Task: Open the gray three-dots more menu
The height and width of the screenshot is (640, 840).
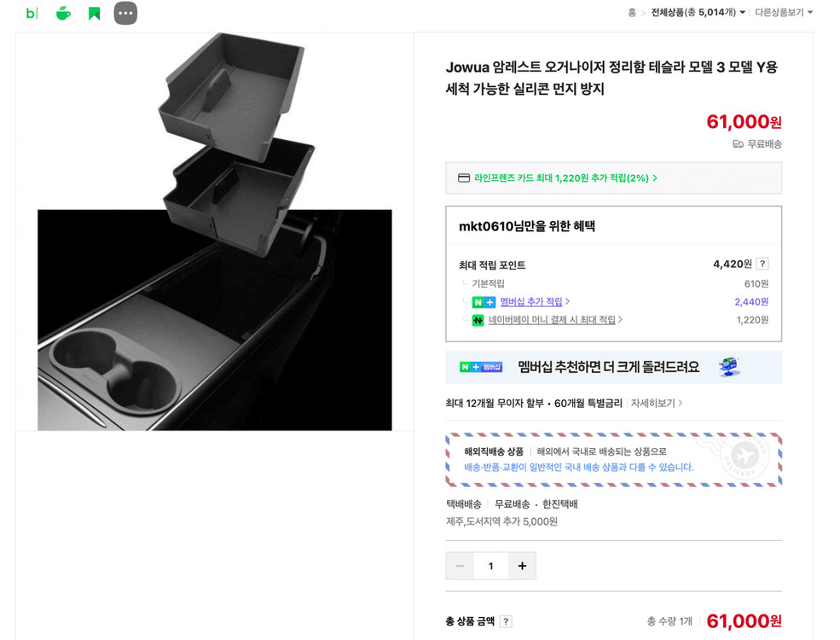Action: point(125,14)
